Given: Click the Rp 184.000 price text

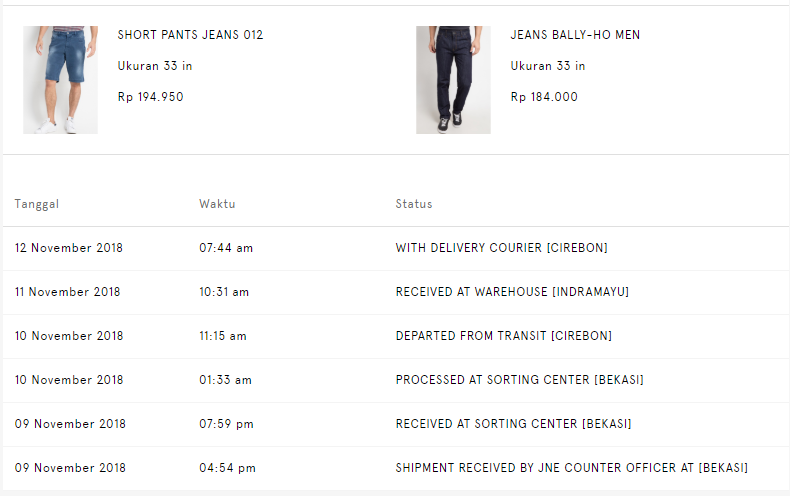Looking at the screenshot, I should coord(544,97).
